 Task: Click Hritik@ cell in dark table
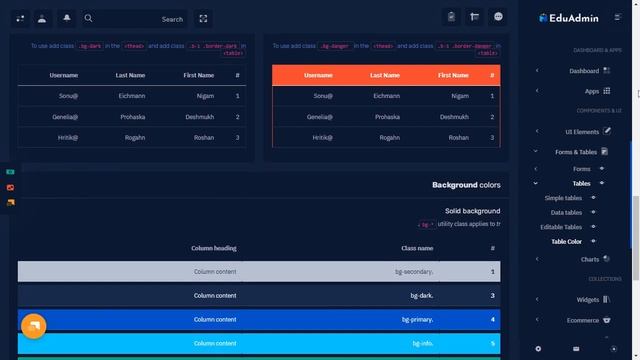(68, 138)
